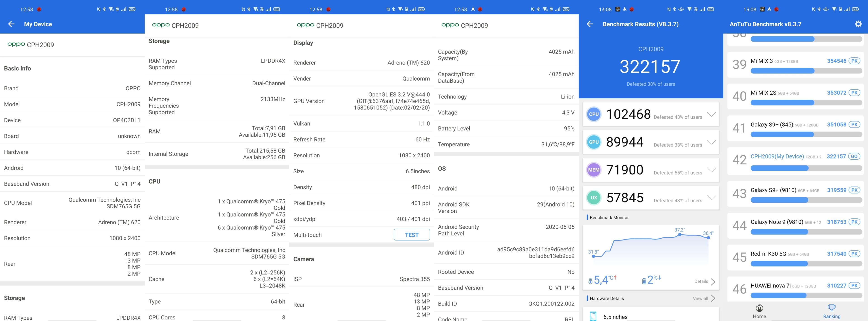Switch to the Ranking tab label
The height and width of the screenshot is (321, 868).
(832, 316)
